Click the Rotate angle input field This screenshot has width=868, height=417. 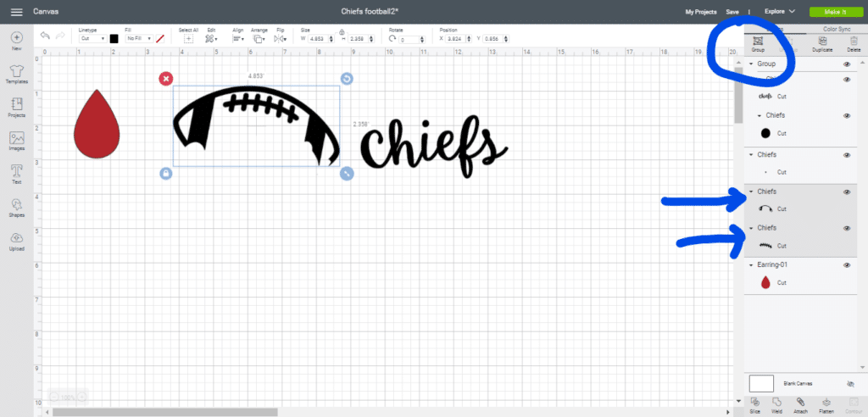click(x=408, y=39)
